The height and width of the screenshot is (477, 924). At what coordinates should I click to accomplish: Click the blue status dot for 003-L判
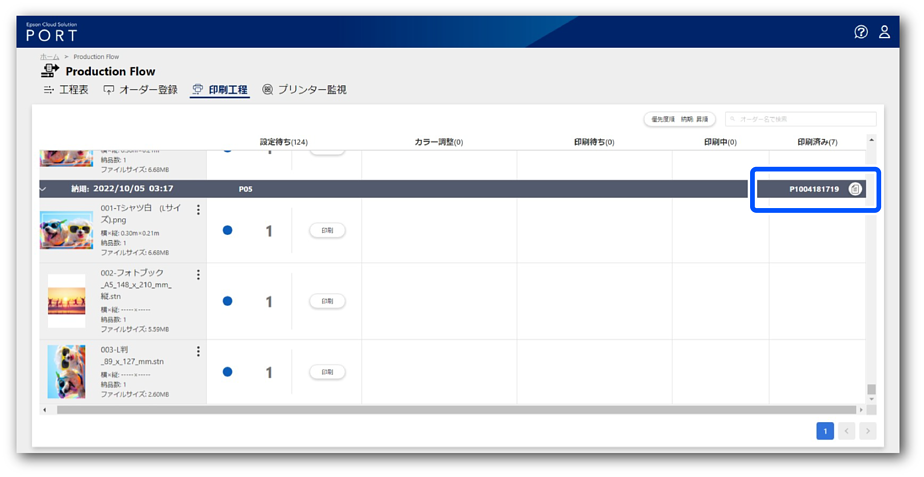227,372
